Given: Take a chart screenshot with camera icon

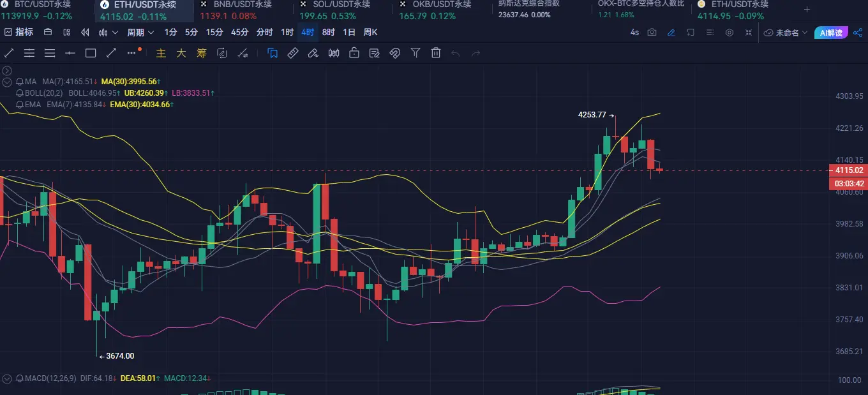Looking at the screenshot, I should (x=652, y=32).
